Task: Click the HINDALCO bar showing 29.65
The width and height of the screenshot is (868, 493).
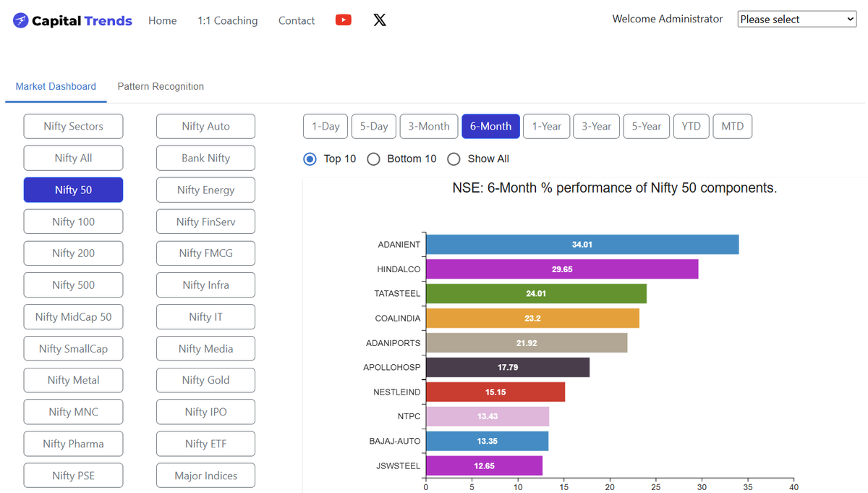Action: coord(562,269)
